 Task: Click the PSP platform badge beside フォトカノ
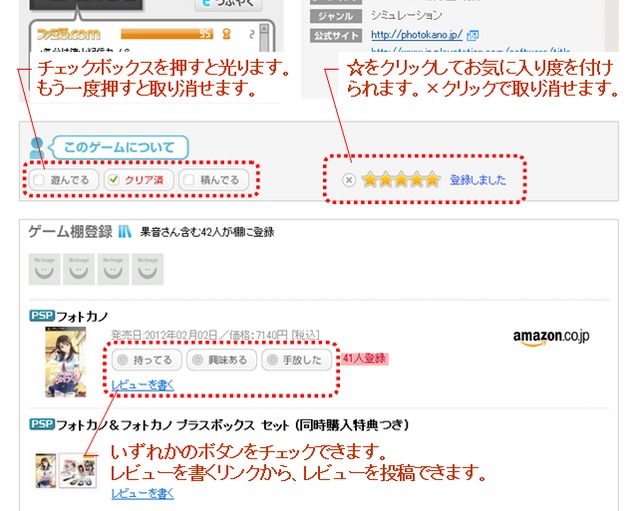pos(42,315)
